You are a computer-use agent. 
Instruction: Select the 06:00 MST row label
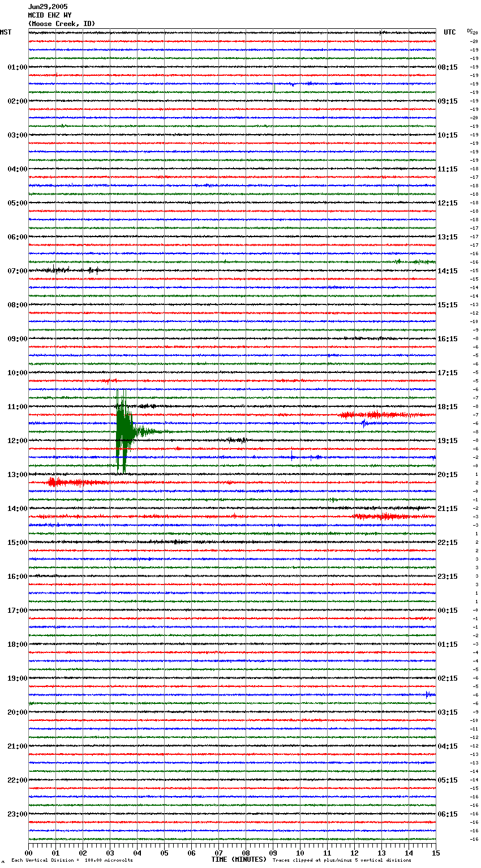tap(18, 237)
